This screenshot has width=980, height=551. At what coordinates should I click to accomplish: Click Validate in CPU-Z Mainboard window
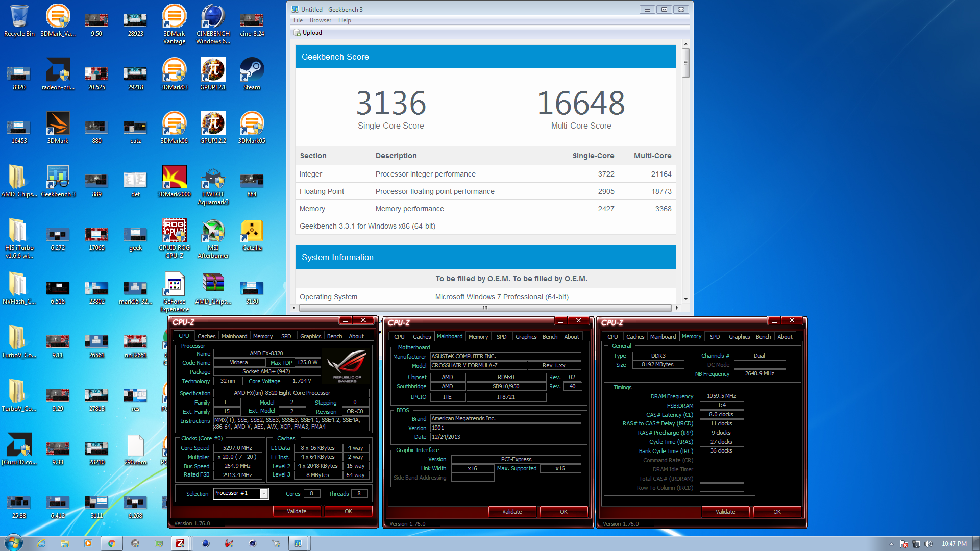pos(512,512)
